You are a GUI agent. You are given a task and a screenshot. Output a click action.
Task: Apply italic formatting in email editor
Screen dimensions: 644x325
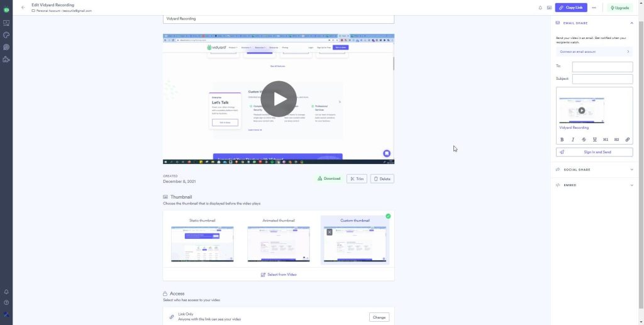coord(573,140)
